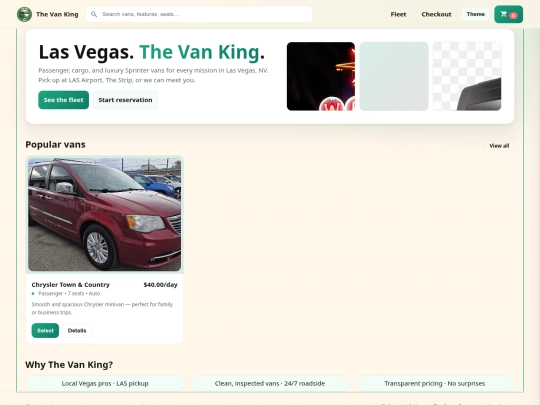Click the green availability dot on Chrysler card
This screenshot has width=540, height=405.
[33, 294]
